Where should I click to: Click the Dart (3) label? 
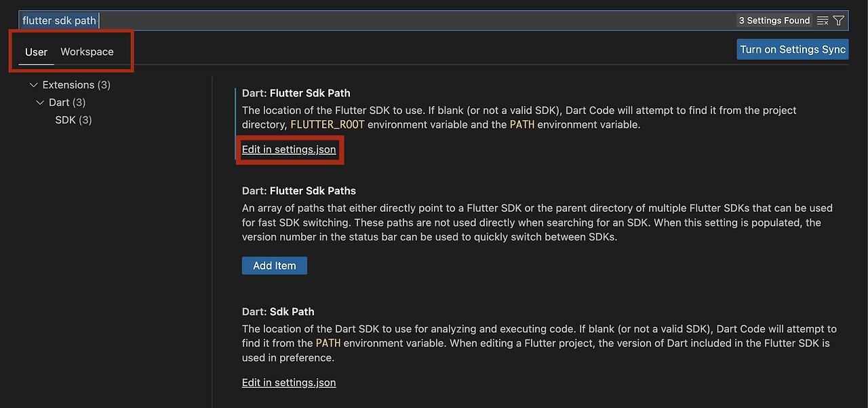(67, 103)
